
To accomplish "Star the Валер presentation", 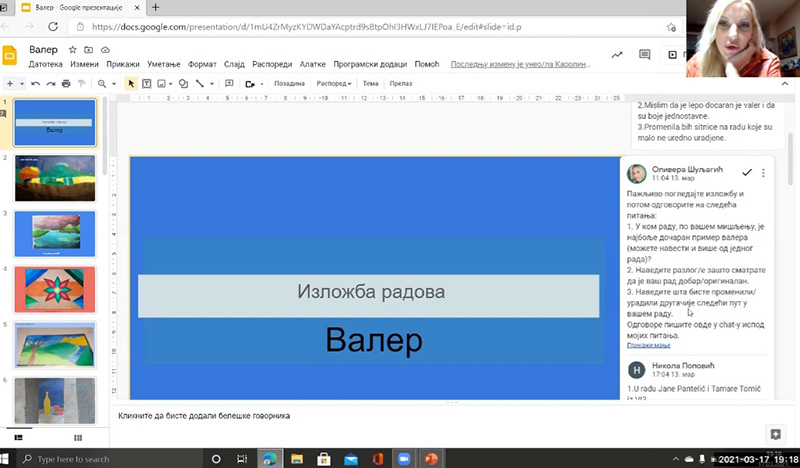I will 72,50.
